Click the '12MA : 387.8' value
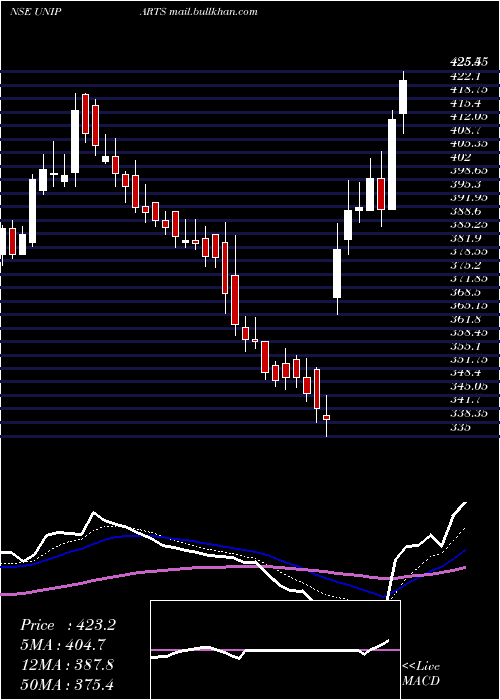This screenshot has width=500, height=700. tap(67, 665)
